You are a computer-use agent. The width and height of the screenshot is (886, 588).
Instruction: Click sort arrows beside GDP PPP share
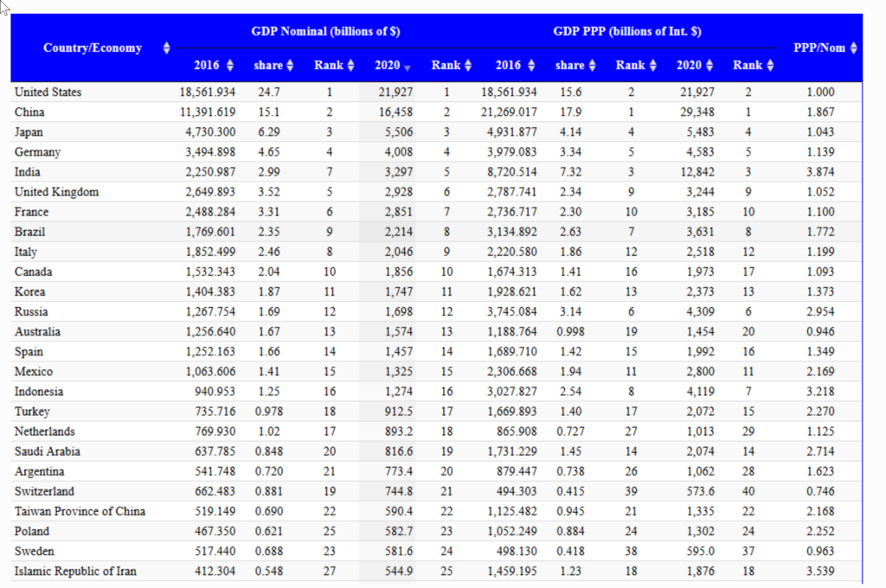click(592, 66)
